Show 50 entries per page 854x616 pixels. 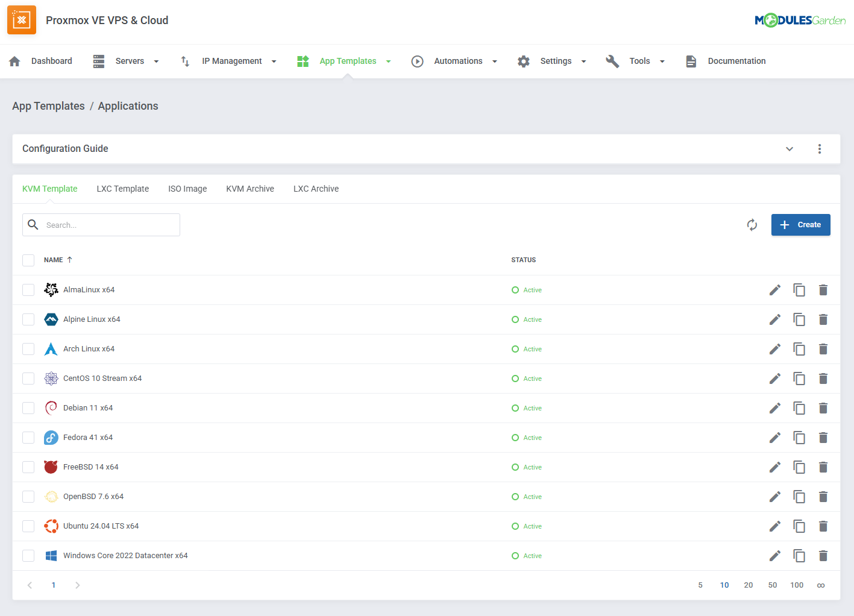[773, 585]
